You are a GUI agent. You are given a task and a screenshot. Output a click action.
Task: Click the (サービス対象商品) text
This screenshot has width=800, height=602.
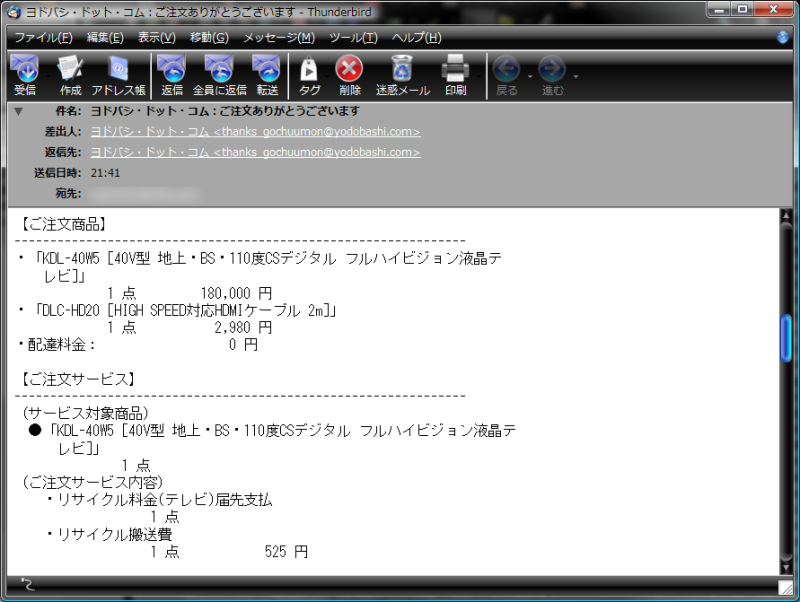[x=85, y=413]
